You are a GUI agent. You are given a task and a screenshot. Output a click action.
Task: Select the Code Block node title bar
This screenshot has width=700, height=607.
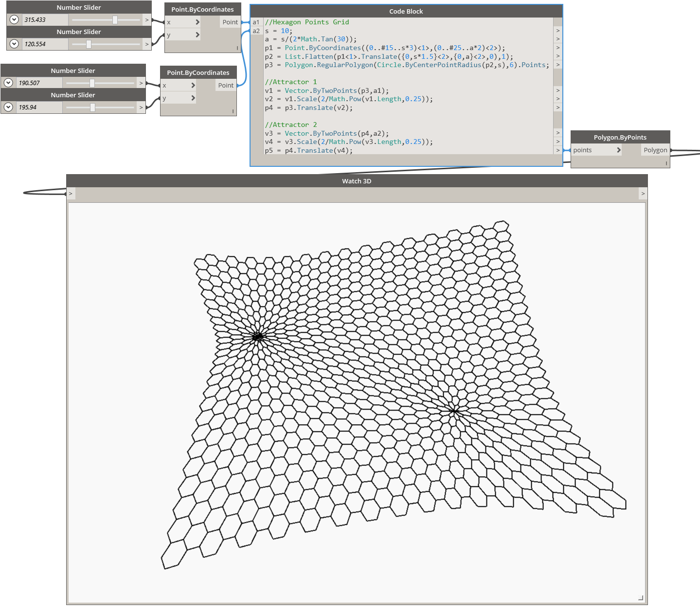tap(406, 11)
